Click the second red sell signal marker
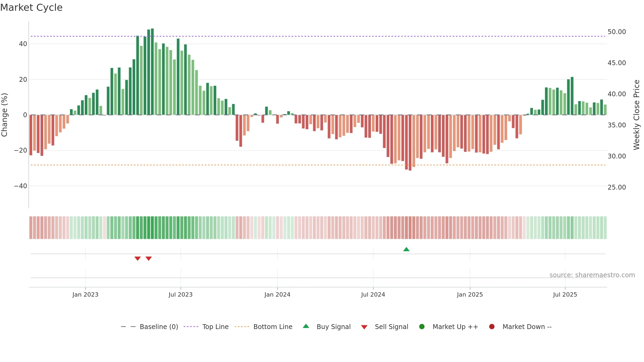Viewport: 644px width, 362px height. tap(149, 258)
